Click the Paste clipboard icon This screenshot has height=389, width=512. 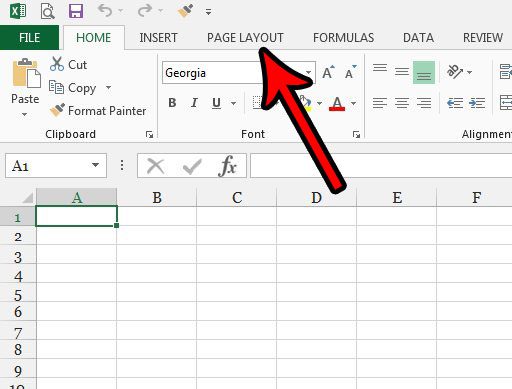[26, 73]
